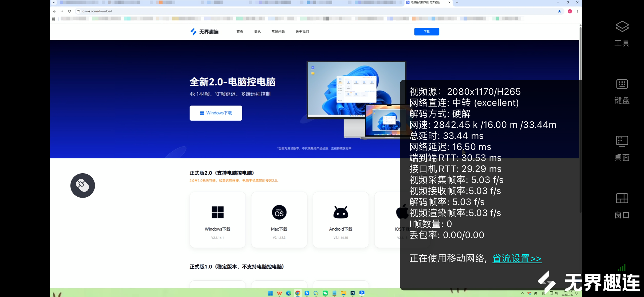644x297 pixels.
Task: Click the Android下载 card label
Action: click(x=341, y=229)
